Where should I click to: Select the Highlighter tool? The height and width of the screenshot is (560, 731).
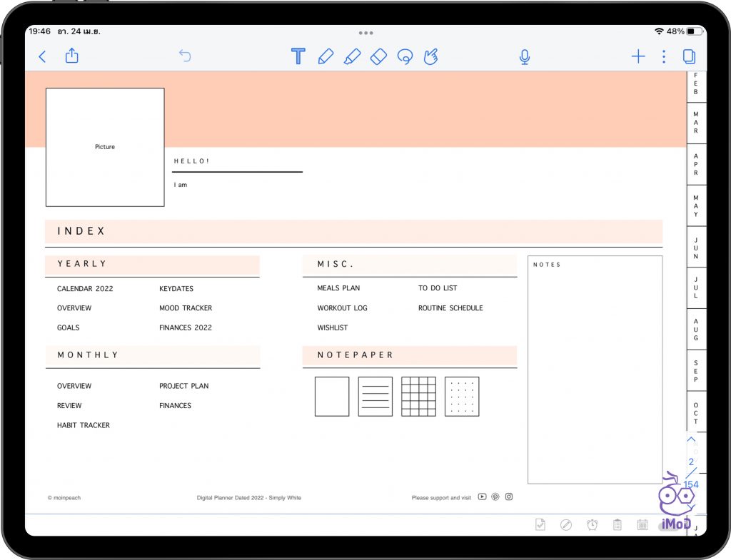coord(352,56)
